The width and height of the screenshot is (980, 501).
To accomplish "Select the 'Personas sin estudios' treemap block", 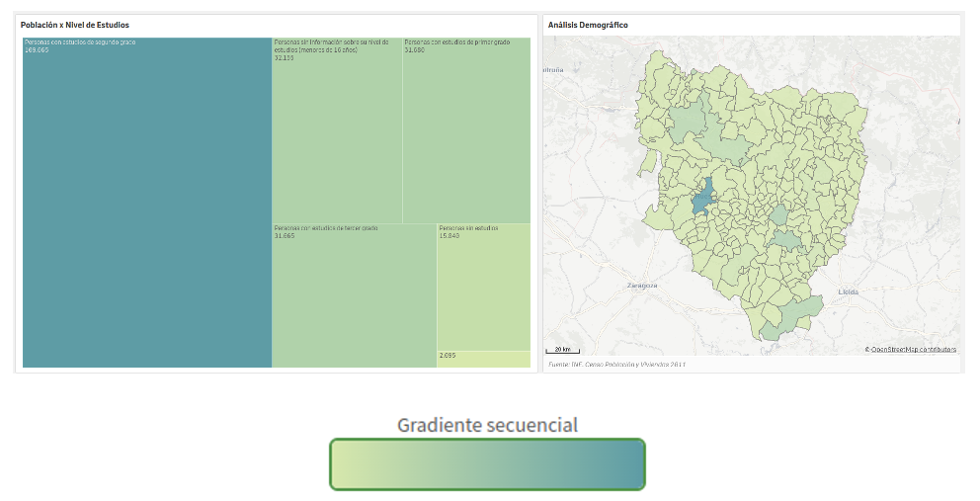I will pos(484,288).
